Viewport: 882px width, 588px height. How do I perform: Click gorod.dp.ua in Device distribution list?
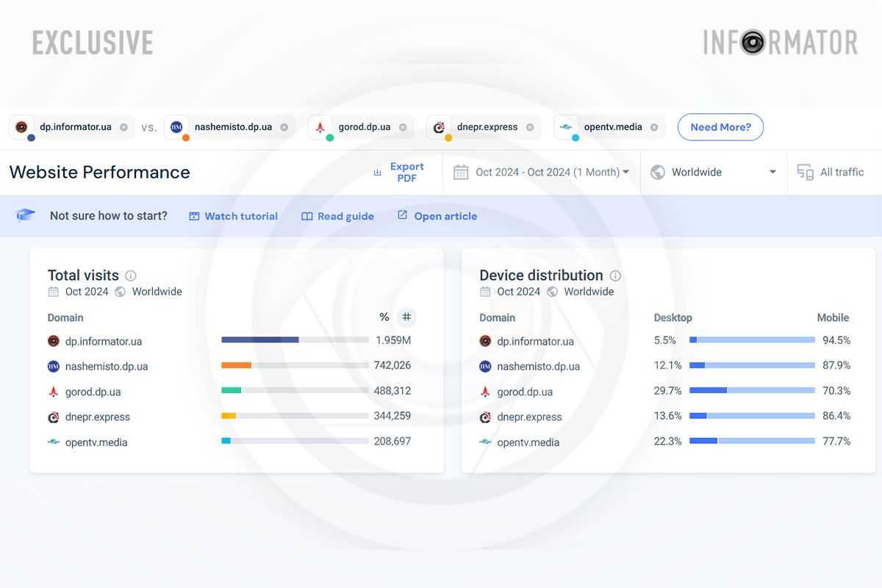click(524, 392)
